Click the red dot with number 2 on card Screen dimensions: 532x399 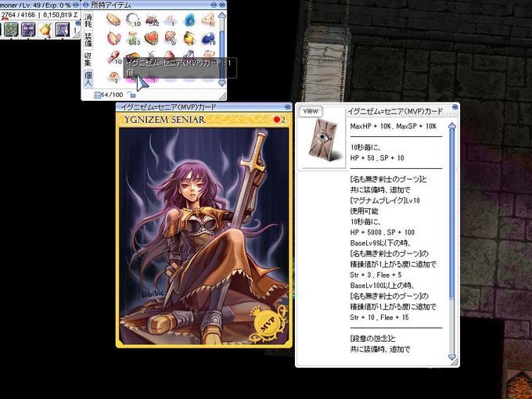(x=279, y=120)
